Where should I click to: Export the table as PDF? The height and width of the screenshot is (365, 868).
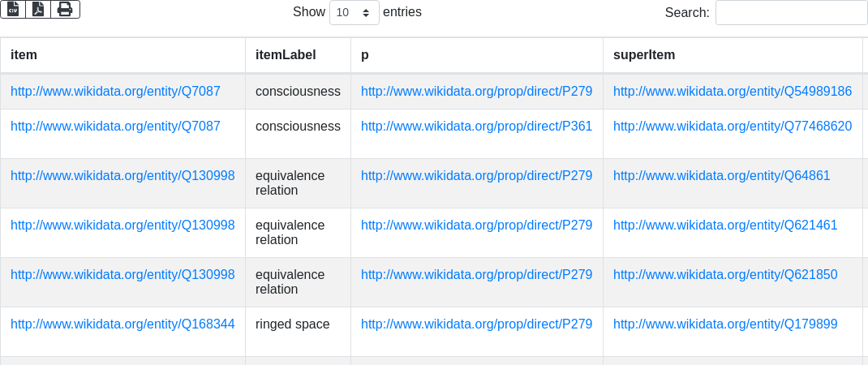(38, 9)
